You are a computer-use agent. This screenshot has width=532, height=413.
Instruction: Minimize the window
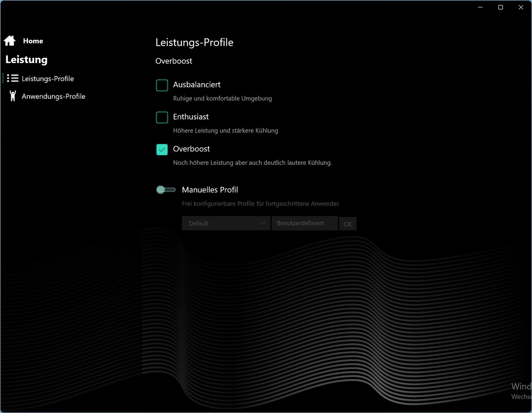click(x=480, y=7)
